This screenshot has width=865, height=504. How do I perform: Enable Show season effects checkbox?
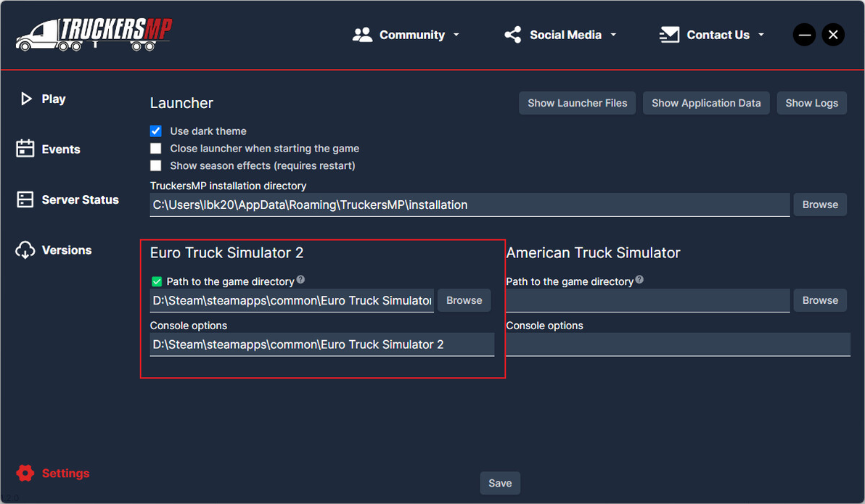pos(155,165)
